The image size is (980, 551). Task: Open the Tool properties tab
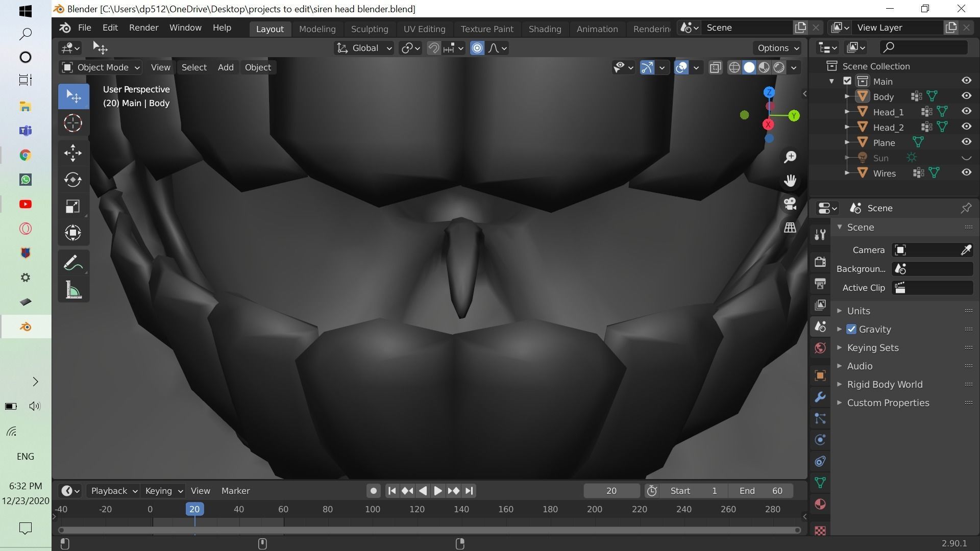point(820,235)
